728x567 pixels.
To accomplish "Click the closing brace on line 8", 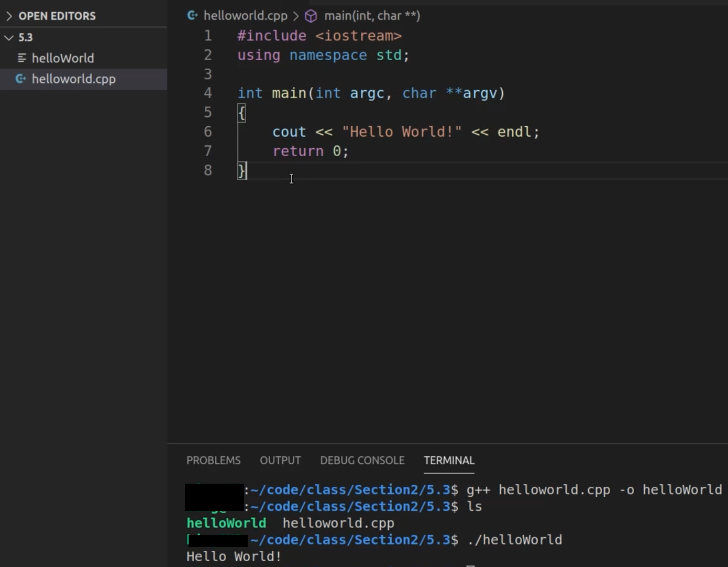I will coord(241,170).
